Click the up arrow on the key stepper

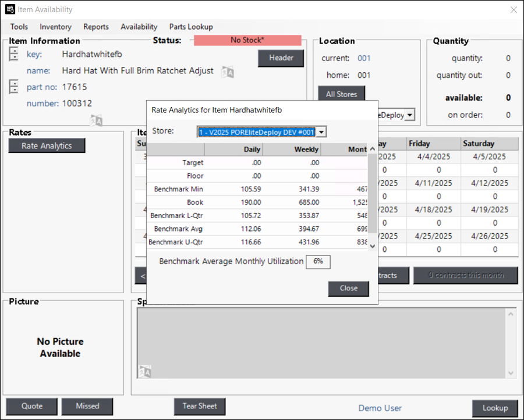pyautogui.click(x=14, y=51)
